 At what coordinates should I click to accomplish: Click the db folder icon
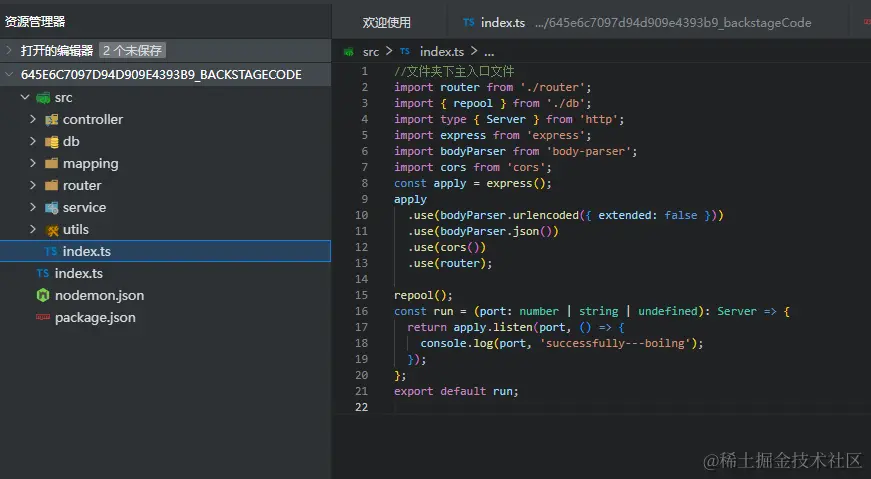point(52,142)
